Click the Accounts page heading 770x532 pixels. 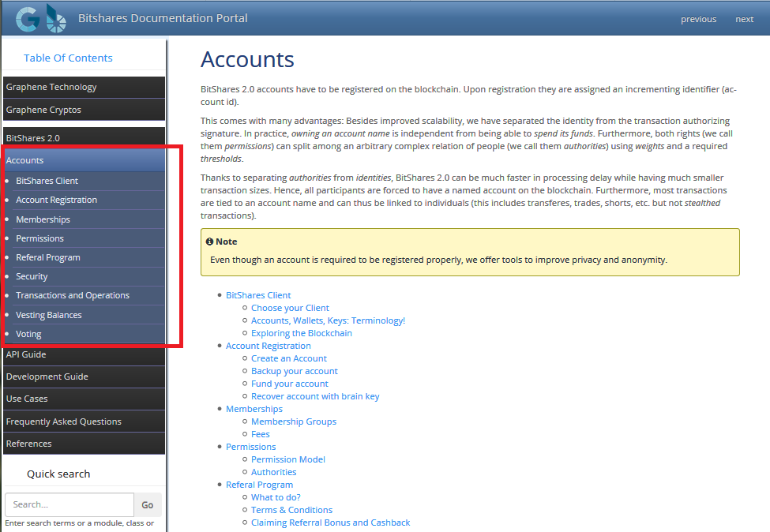pos(247,60)
